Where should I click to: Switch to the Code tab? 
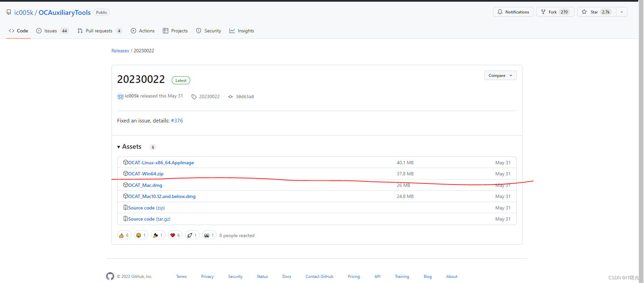pos(19,31)
